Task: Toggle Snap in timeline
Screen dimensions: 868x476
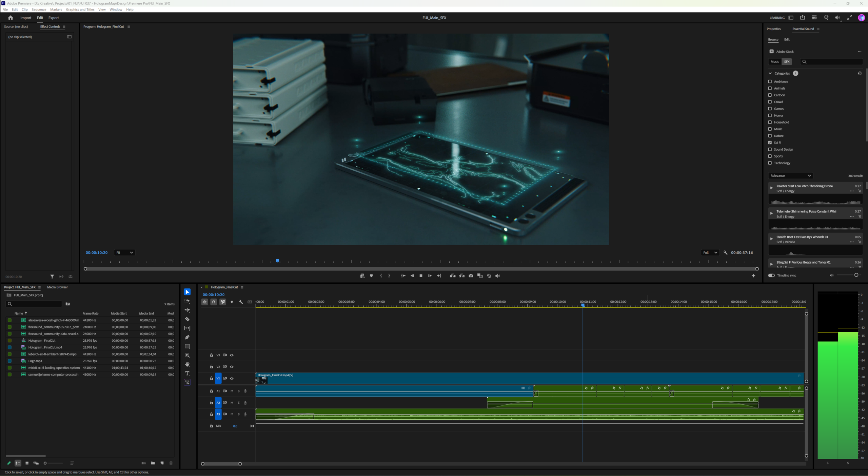Action: point(214,302)
